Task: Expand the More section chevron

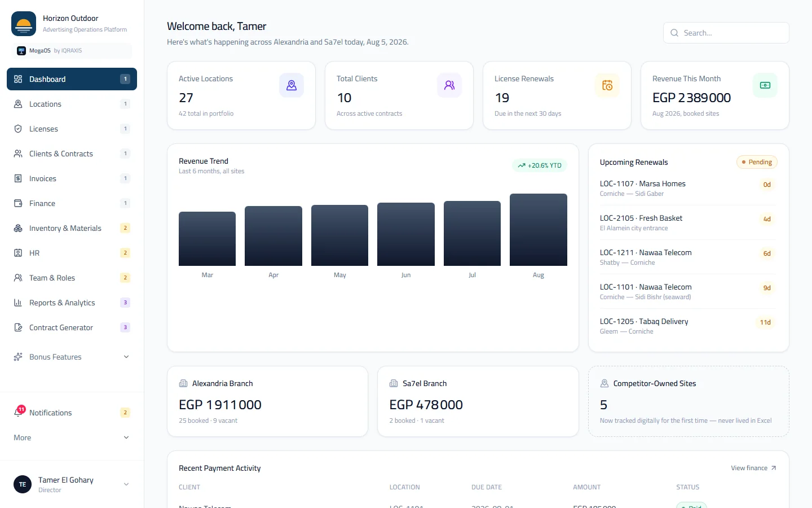Action: coord(126,437)
